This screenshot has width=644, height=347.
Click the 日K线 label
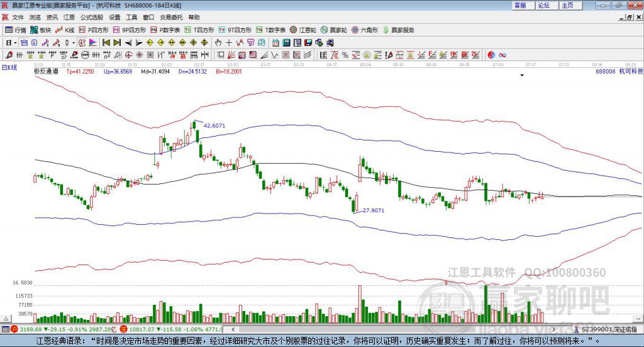pos(9,67)
